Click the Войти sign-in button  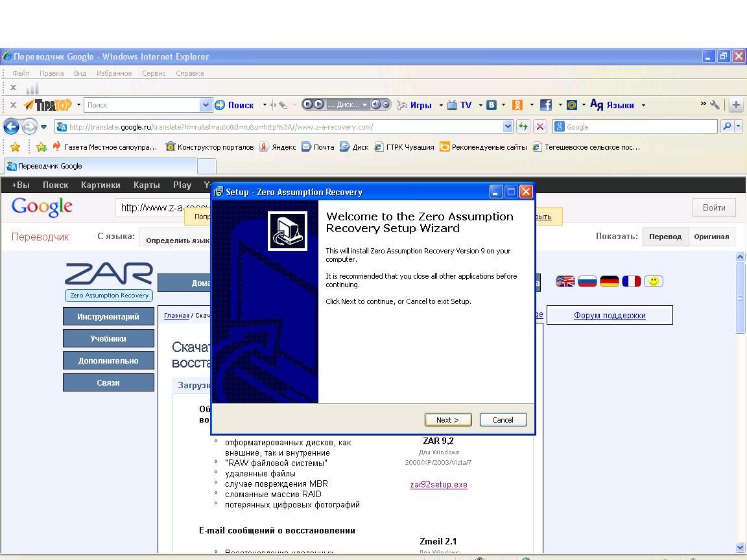pyautogui.click(x=714, y=207)
